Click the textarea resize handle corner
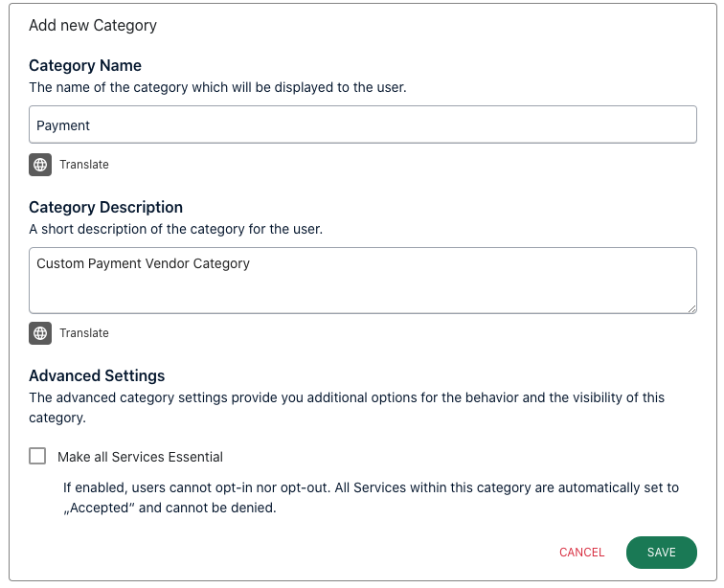The image size is (724, 588). point(691,309)
